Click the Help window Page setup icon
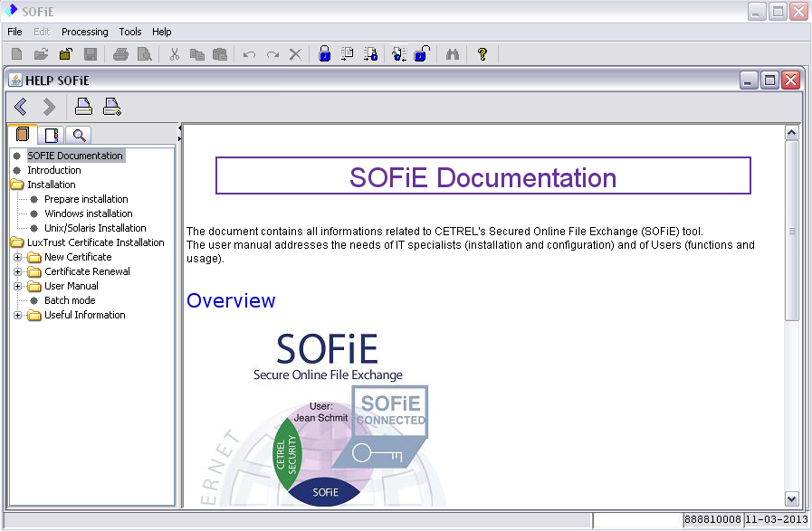 tap(112, 107)
